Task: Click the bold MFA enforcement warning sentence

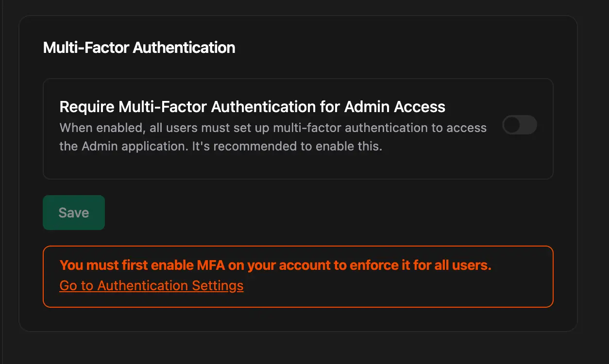Action: coord(275,265)
